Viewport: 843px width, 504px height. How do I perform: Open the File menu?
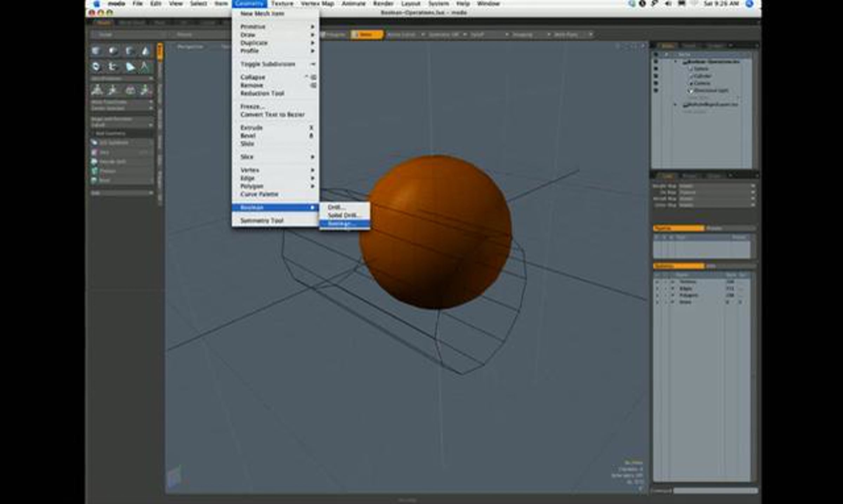point(137,4)
